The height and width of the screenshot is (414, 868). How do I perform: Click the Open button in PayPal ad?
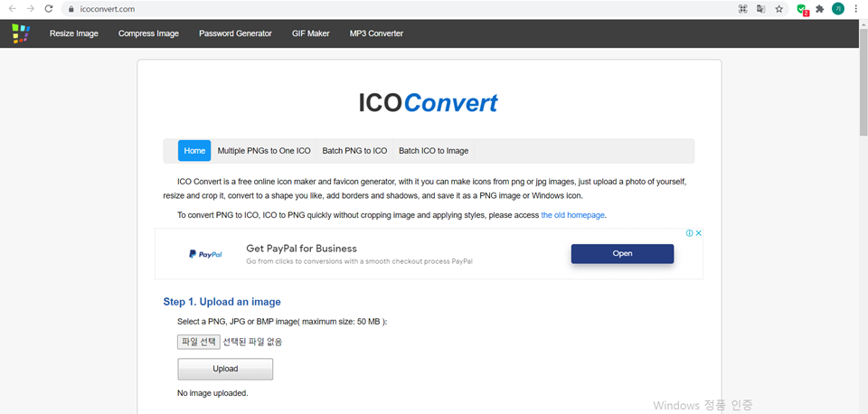(x=622, y=253)
